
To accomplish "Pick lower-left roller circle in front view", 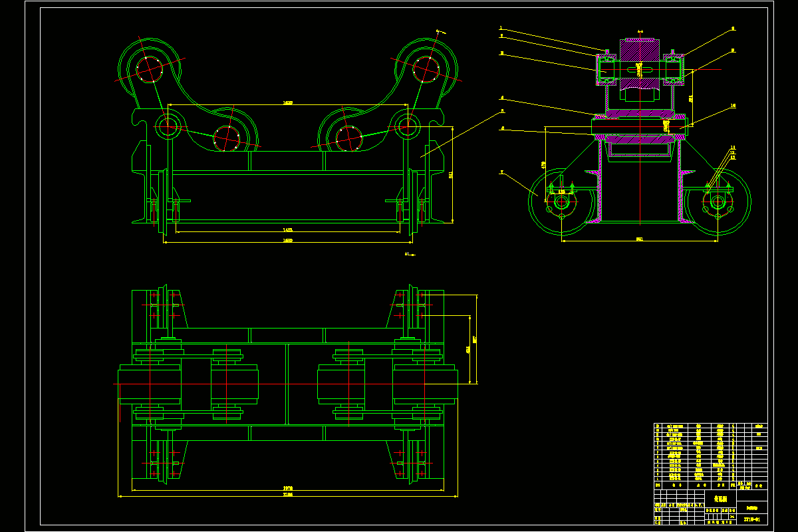I will 226,139.
